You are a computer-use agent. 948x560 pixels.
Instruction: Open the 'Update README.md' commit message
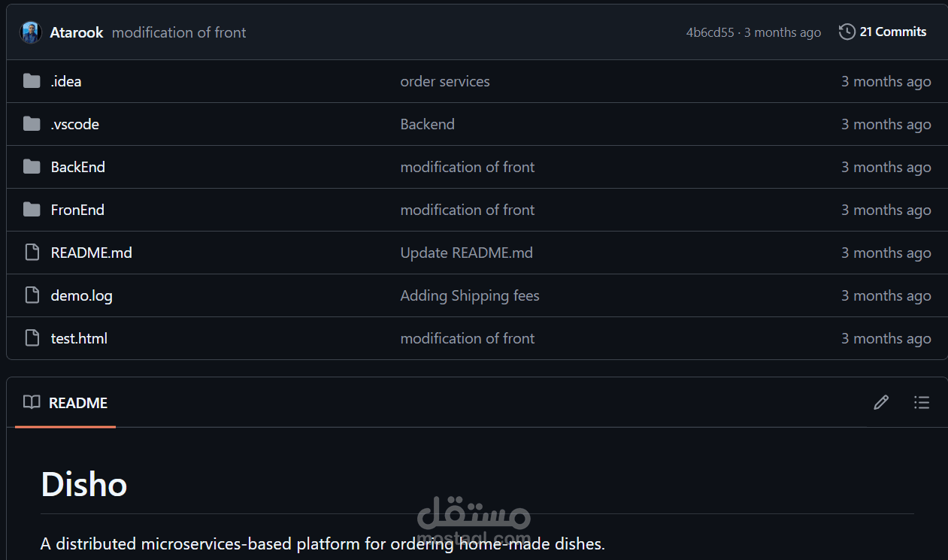(x=466, y=253)
